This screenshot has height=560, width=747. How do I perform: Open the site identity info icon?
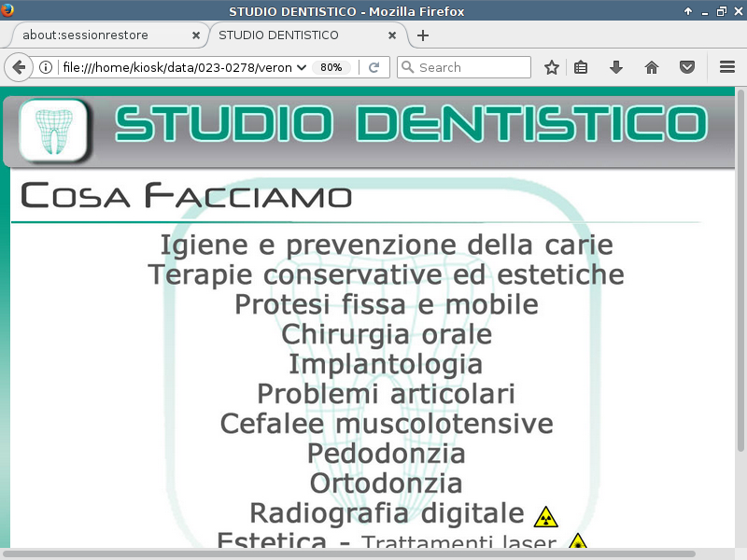[45, 67]
